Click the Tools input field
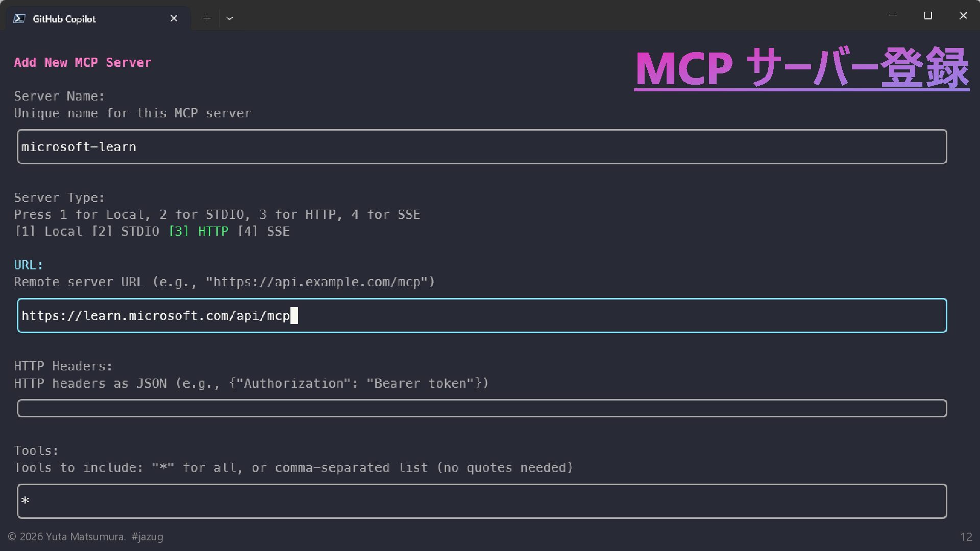This screenshot has height=551, width=980. [481, 501]
